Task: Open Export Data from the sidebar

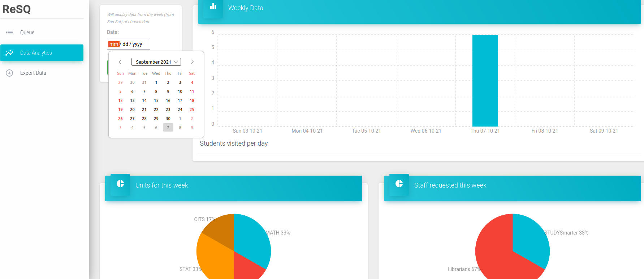Action: tap(33, 73)
